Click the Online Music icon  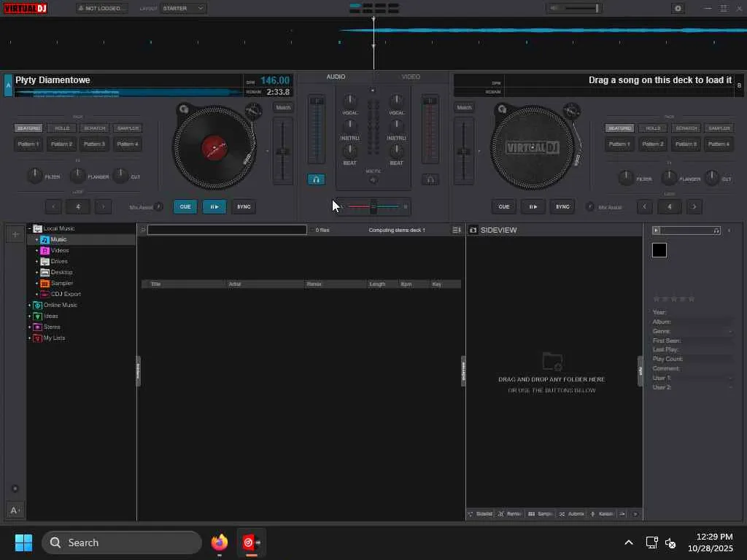[38, 306]
